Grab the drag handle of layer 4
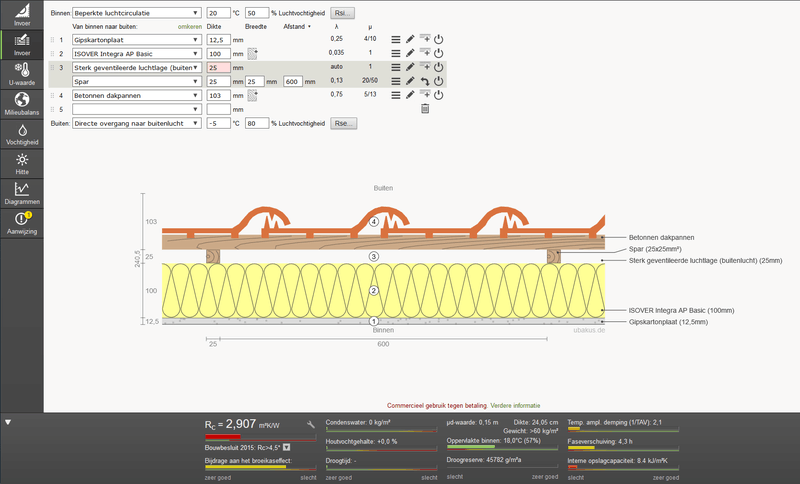 coord(52,95)
